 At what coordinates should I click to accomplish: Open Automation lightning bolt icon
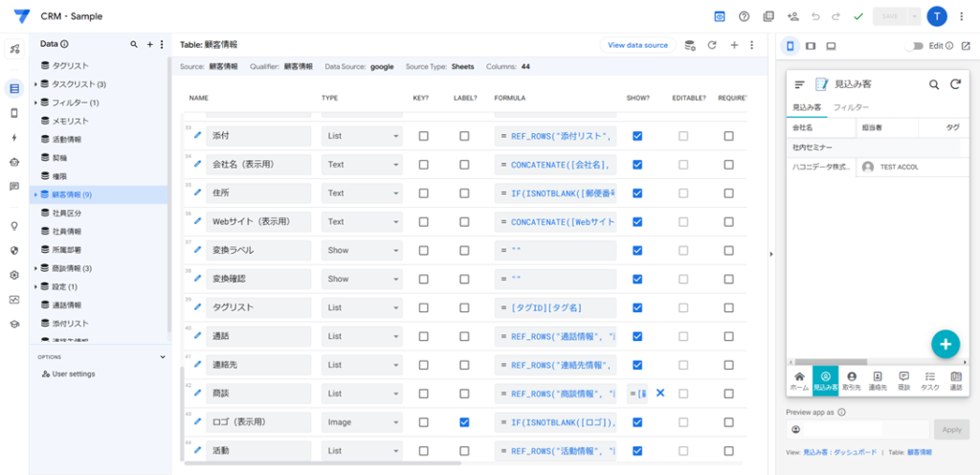pyautogui.click(x=14, y=138)
